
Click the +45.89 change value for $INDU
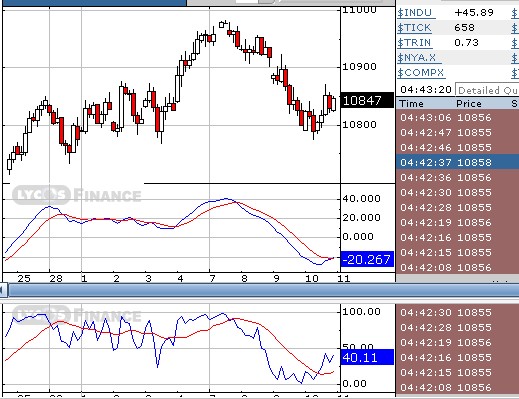(474, 13)
